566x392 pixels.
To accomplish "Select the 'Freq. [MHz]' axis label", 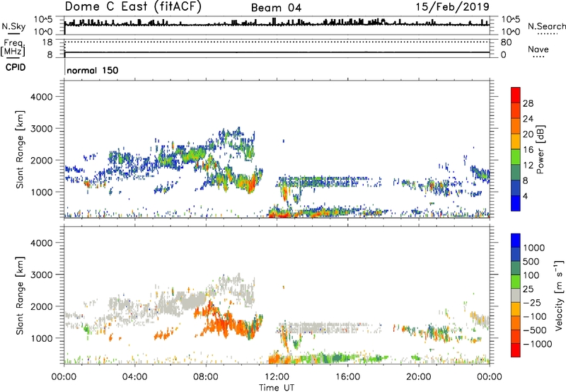I will [x=13, y=47].
